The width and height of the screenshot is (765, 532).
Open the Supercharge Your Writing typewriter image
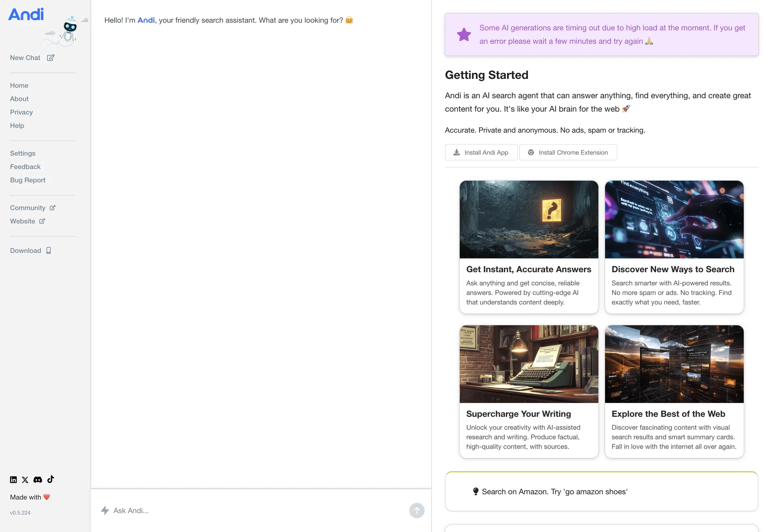(x=529, y=364)
